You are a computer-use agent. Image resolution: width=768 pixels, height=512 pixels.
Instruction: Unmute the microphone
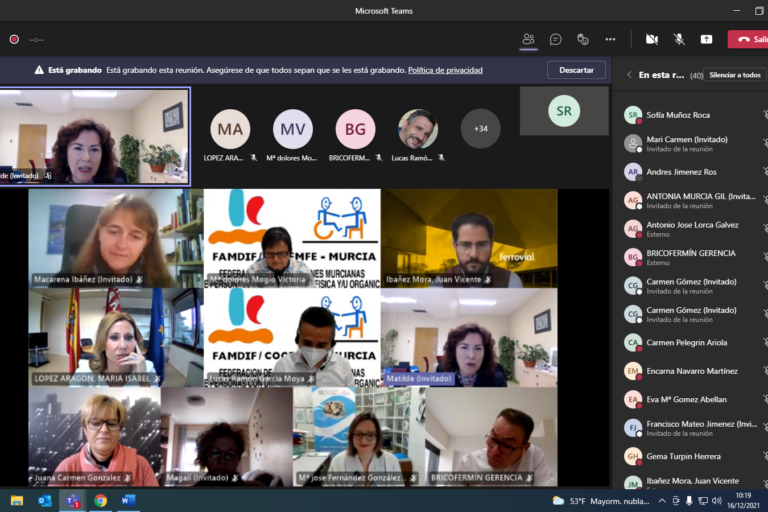point(679,39)
